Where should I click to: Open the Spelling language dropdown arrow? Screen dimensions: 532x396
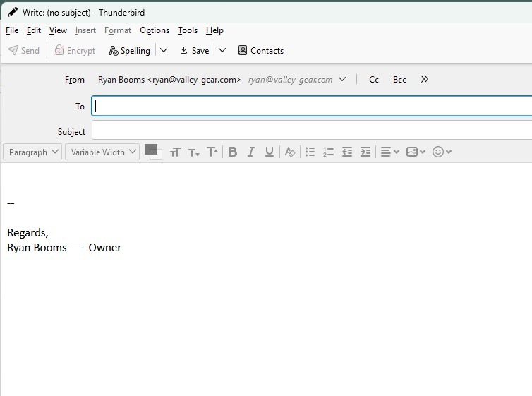pyautogui.click(x=164, y=51)
